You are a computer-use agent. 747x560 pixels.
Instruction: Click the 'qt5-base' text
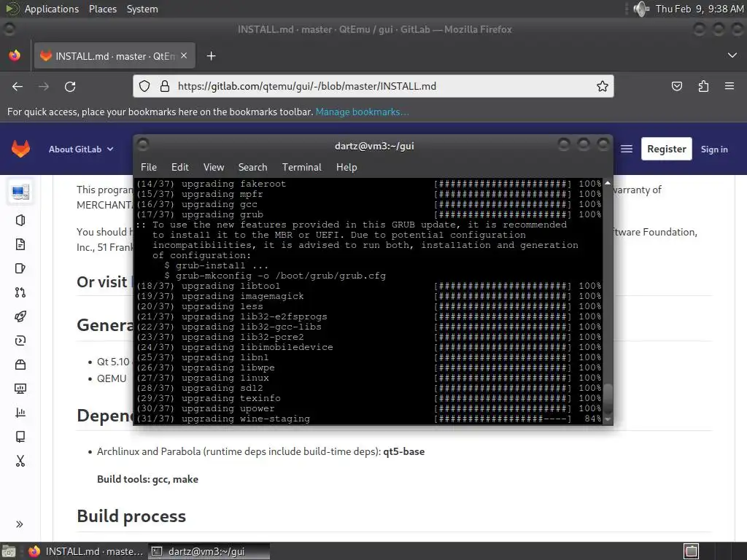click(x=403, y=451)
